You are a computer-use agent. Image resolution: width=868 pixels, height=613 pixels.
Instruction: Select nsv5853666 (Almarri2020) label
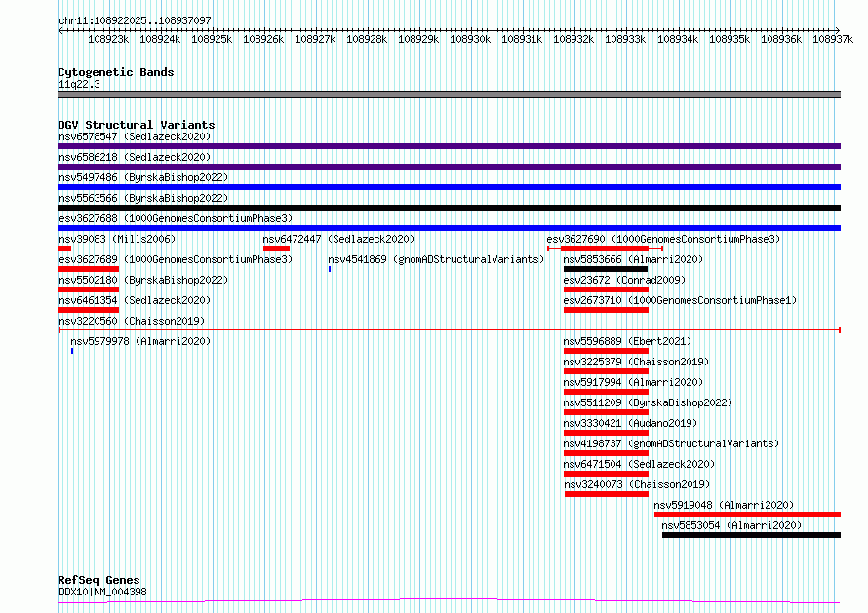(x=633, y=259)
